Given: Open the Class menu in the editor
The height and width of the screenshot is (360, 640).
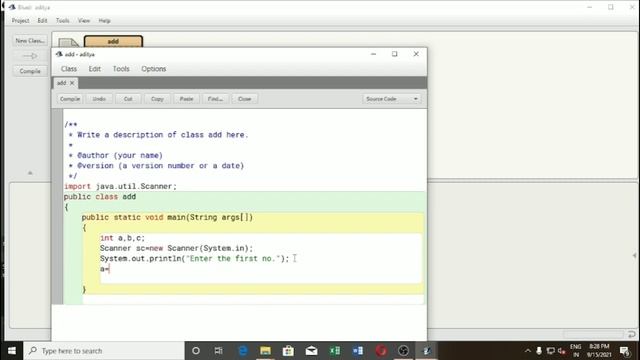Looking at the screenshot, I should 69,69.
